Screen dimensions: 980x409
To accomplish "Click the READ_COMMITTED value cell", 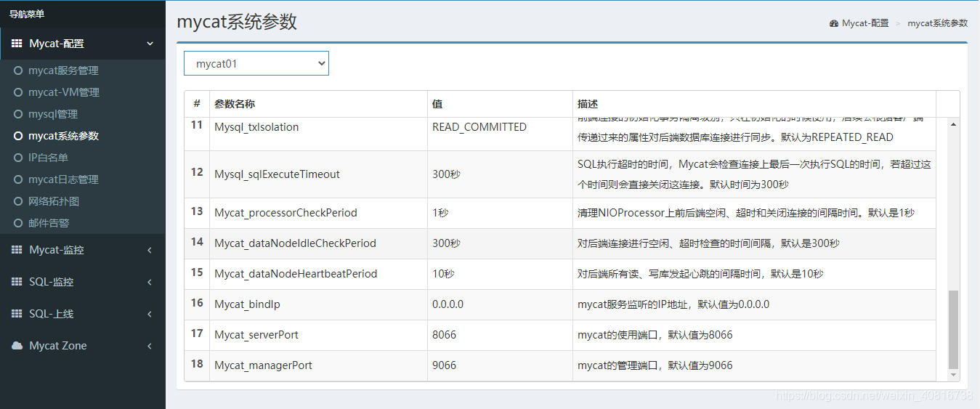I will [x=500, y=134].
